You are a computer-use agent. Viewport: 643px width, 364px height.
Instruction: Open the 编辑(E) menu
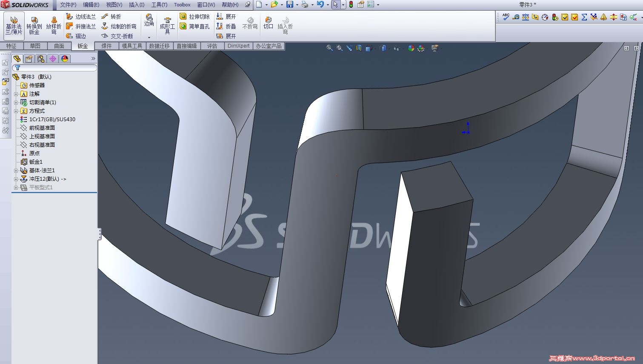point(91,5)
